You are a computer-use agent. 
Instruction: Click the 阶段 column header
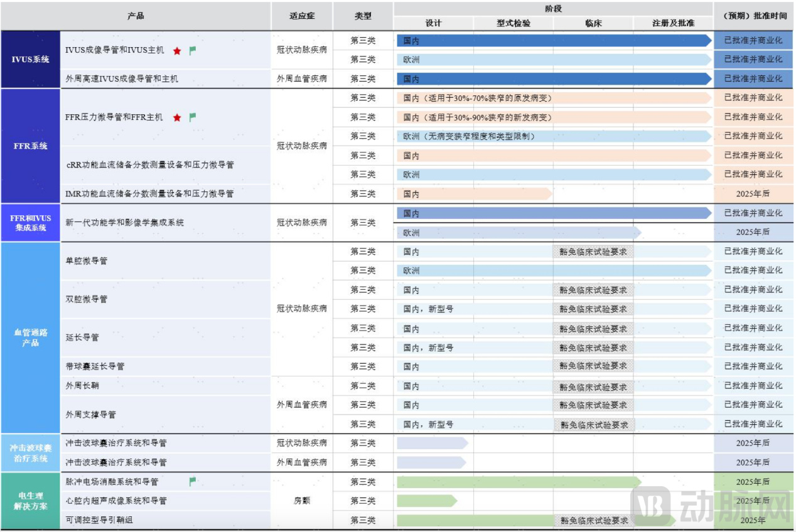click(x=553, y=9)
